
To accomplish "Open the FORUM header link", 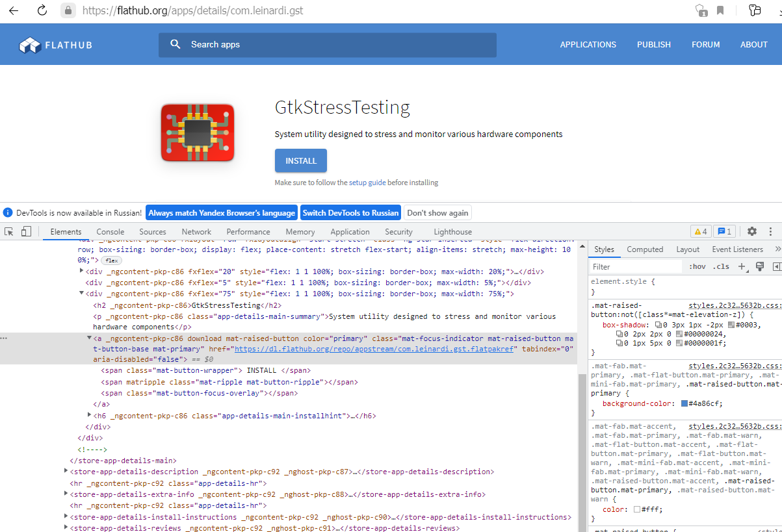I will pos(706,45).
